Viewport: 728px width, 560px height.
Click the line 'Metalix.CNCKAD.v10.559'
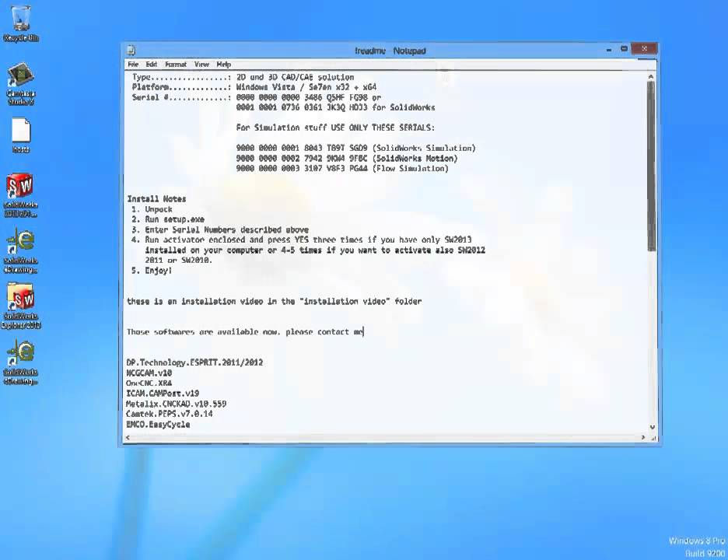pyautogui.click(x=177, y=404)
